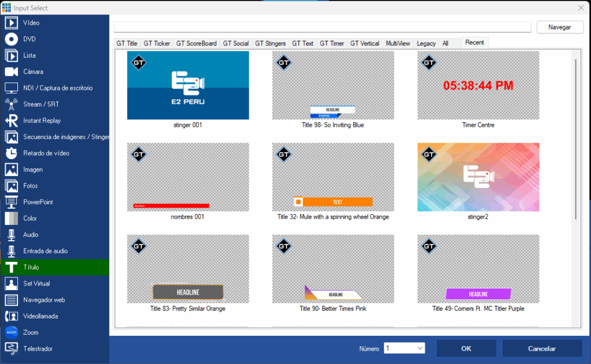Choose the Videollamada icon
This screenshot has height=364, width=591.
coord(12,316)
